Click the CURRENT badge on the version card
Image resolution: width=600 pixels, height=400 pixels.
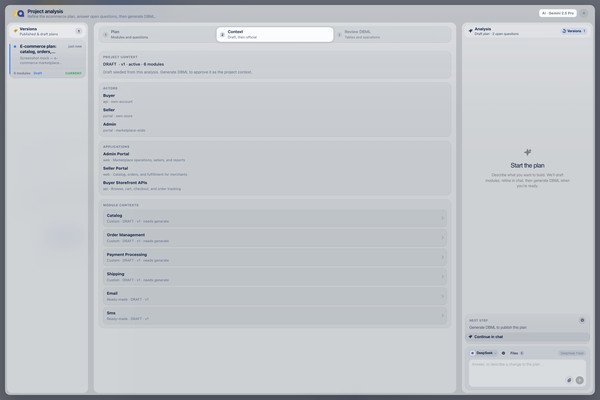coord(73,73)
